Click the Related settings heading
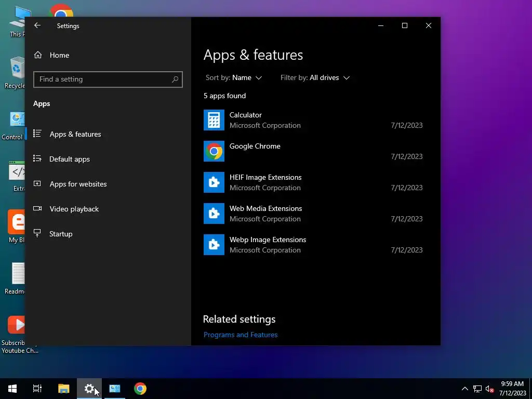 pyautogui.click(x=239, y=319)
